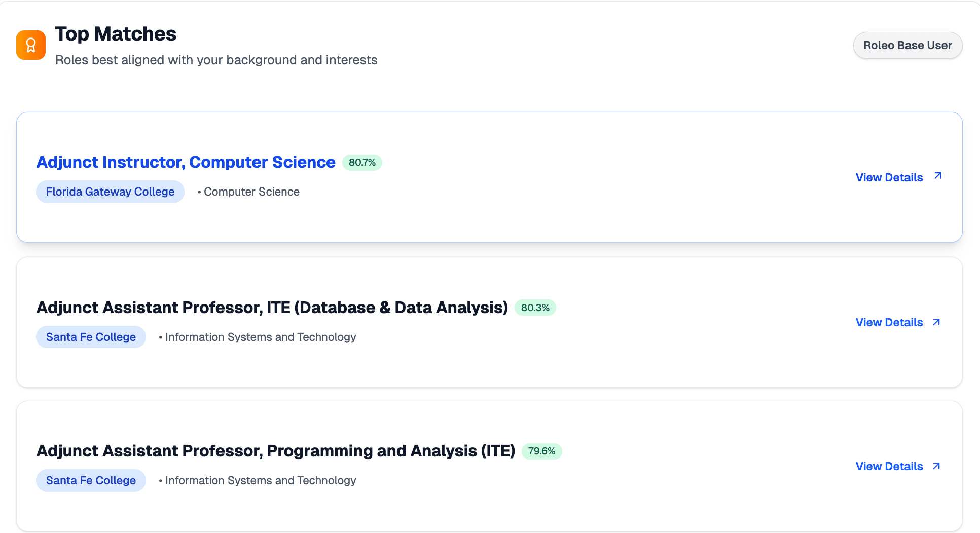Open the Roleo Base User profile
The image size is (980, 533).
pos(907,45)
